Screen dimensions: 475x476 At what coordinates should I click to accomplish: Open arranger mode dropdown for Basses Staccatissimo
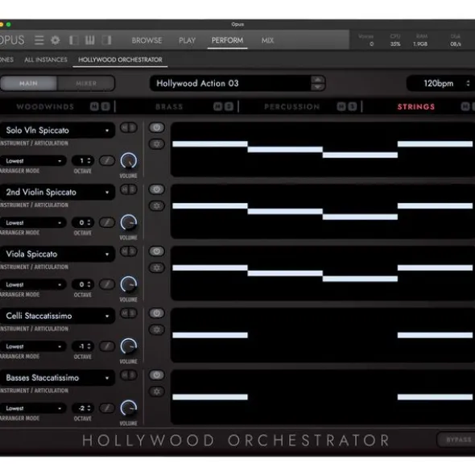(x=33, y=408)
